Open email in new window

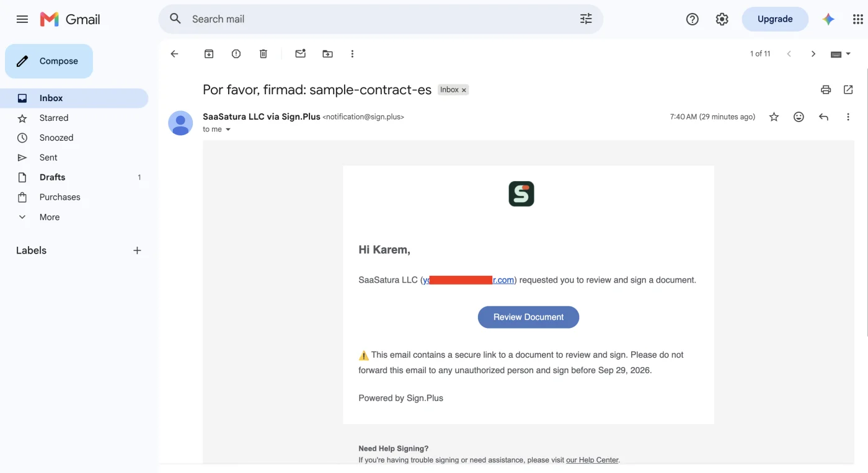click(x=848, y=90)
